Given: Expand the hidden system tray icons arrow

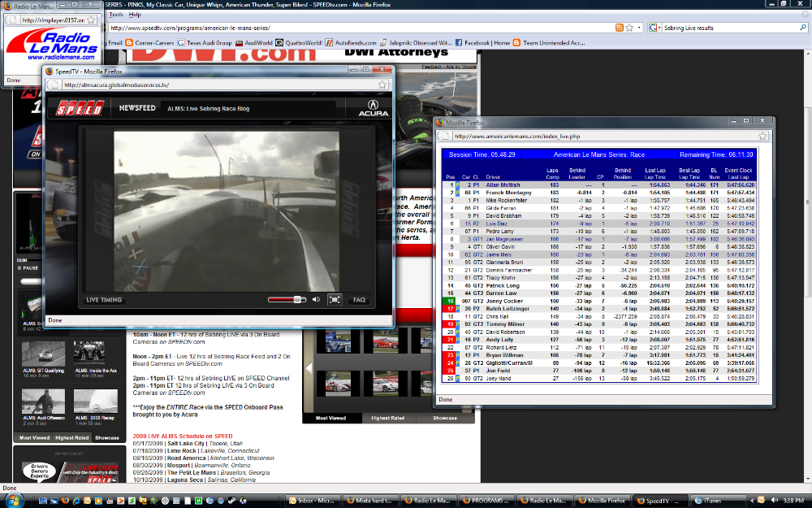Looking at the screenshot, I should (752, 500).
